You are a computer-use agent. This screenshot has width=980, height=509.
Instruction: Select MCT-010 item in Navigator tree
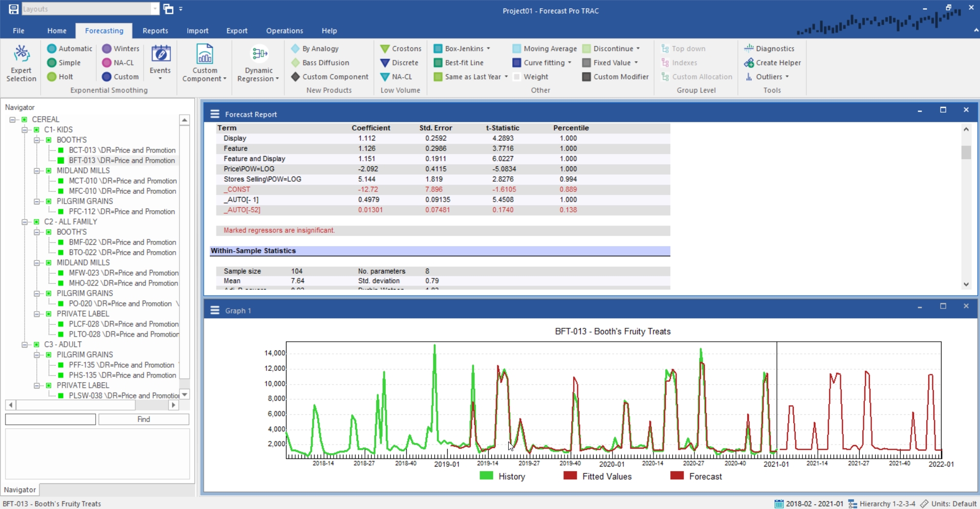pyautogui.click(x=122, y=181)
